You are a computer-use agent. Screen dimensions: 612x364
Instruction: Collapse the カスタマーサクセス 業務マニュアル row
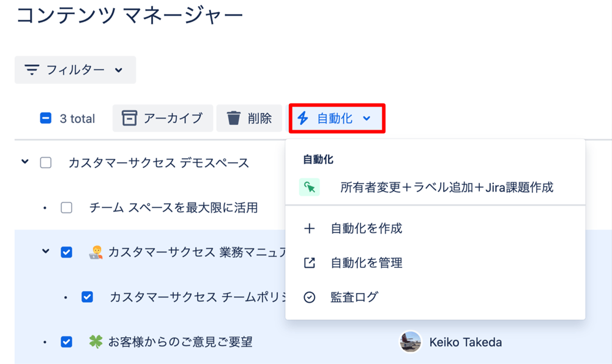click(46, 251)
